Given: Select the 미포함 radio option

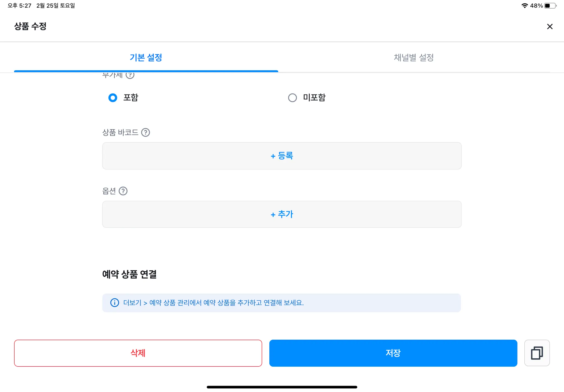Looking at the screenshot, I should 292,98.
